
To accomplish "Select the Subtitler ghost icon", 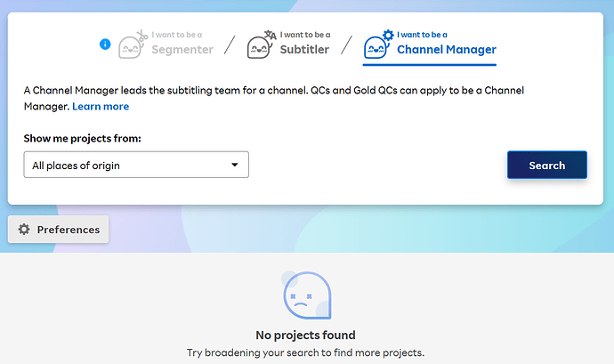I will point(262,44).
